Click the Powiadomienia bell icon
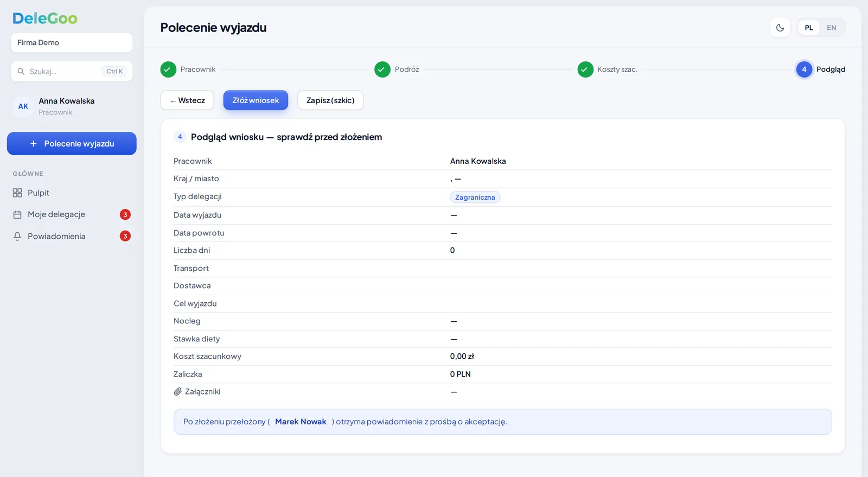 17,236
